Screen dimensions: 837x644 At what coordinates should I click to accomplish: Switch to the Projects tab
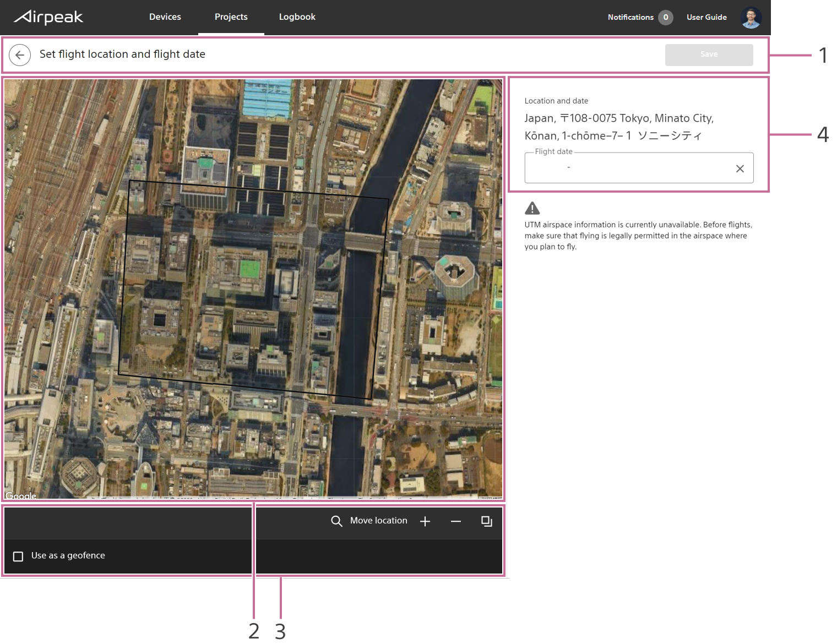[231, 17]
